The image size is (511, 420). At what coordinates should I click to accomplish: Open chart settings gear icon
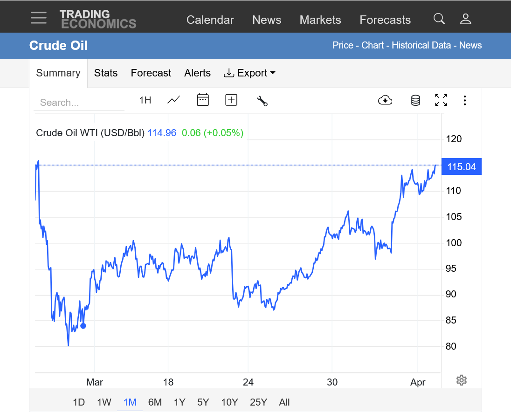[461, 380]
